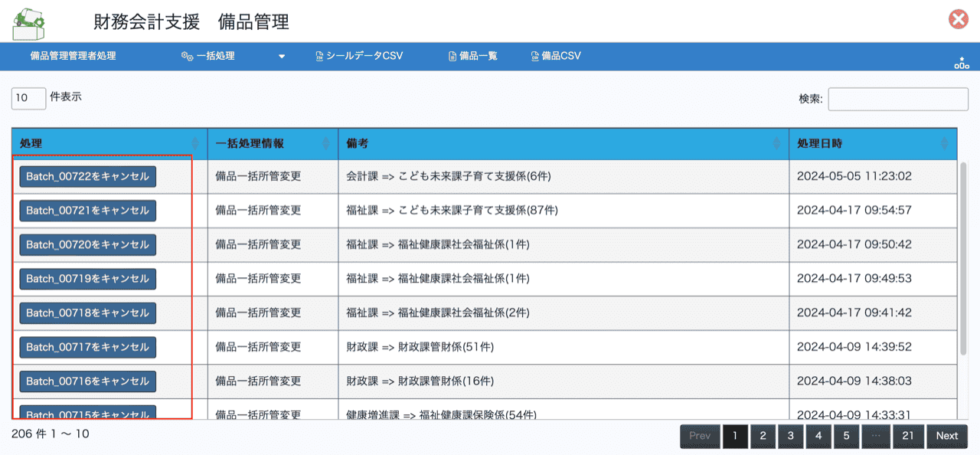
Task: Open 備品管理管理者処理 menu item
Action: pos(73,56)
